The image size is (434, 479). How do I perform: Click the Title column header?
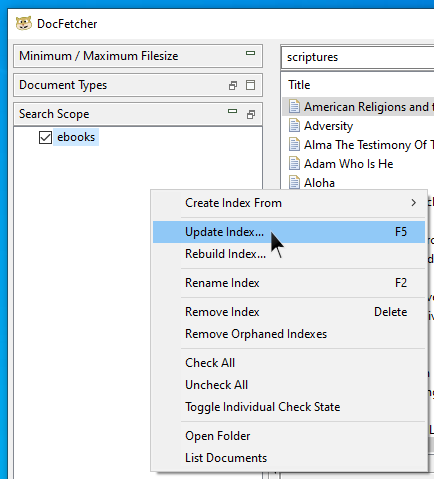click(299, 85)
